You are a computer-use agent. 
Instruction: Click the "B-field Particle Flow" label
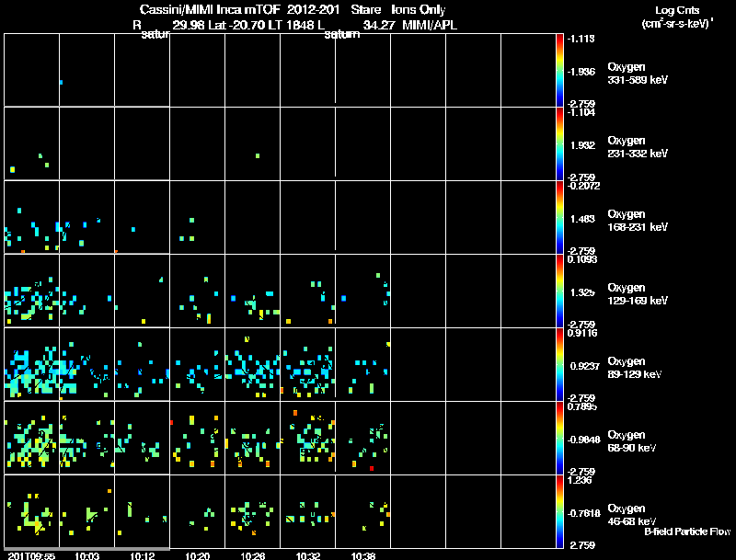click(687, 531)
